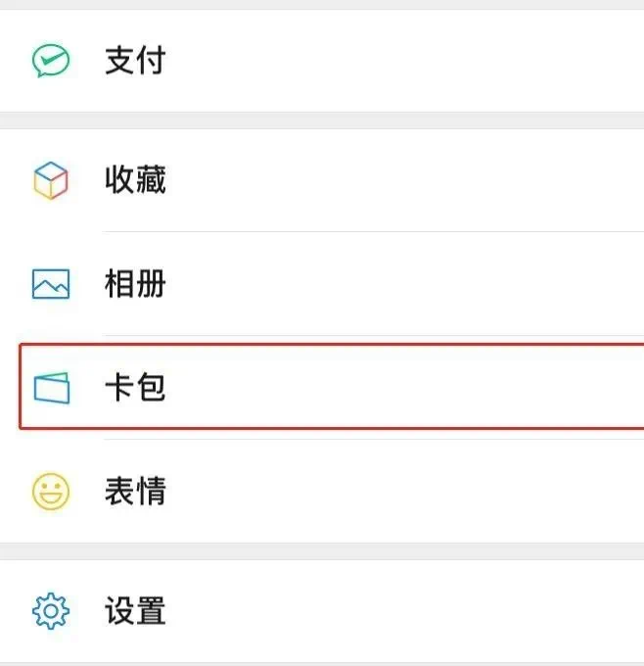Click the 表情 text label
Image resolution: width=644 pixels, height=666 pixels.
pos(135,492)
